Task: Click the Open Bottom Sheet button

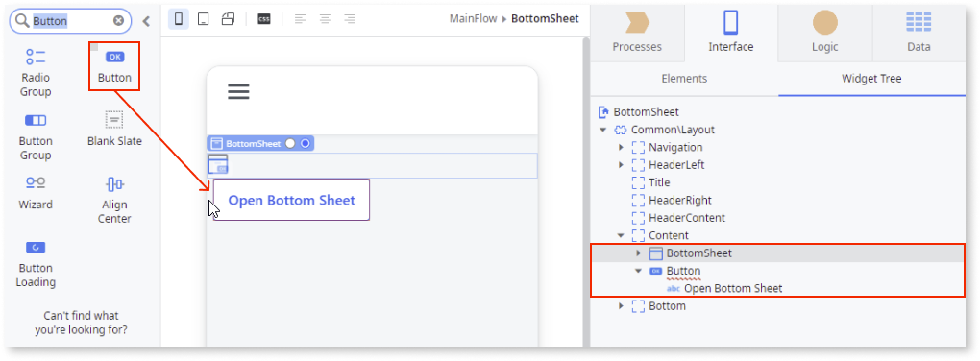Action: [291, 200]
